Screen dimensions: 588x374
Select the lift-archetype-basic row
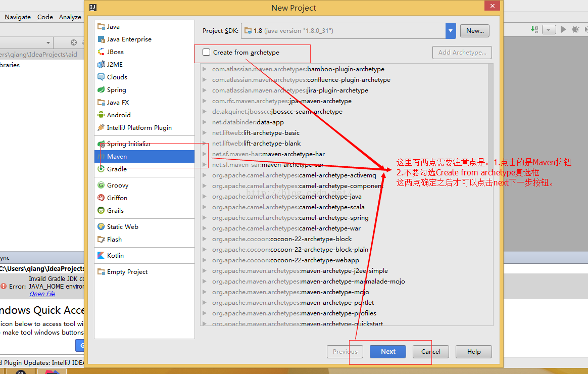345,133
